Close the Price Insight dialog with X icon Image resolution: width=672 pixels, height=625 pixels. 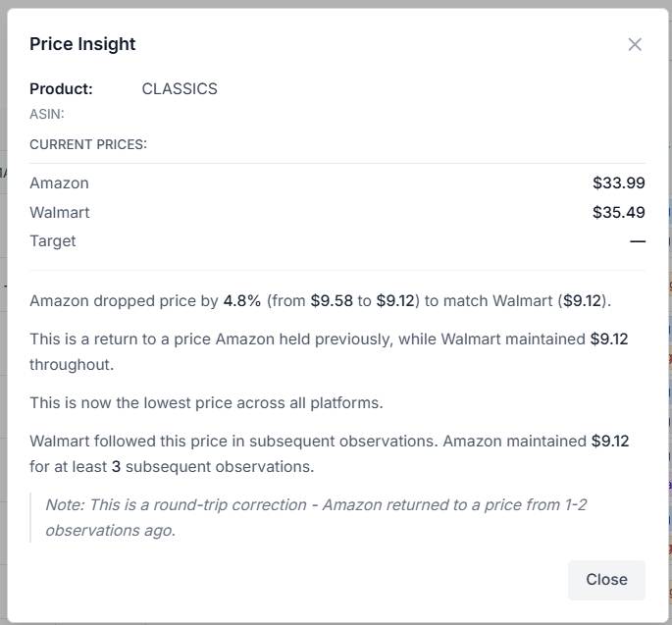635,44
